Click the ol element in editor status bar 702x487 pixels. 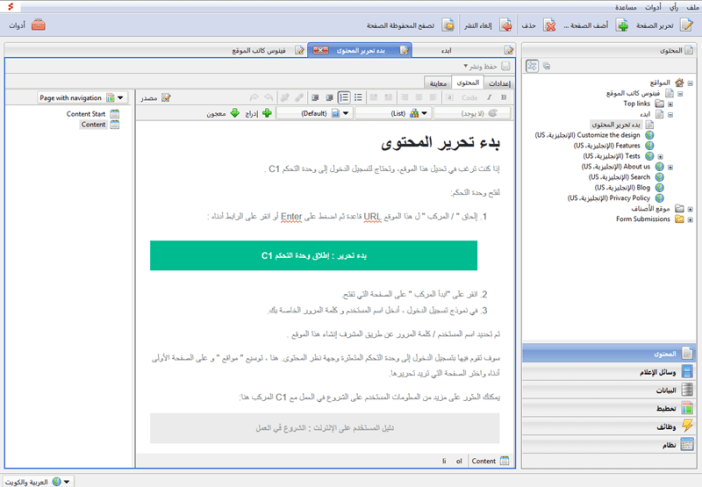tap(459, 461)
